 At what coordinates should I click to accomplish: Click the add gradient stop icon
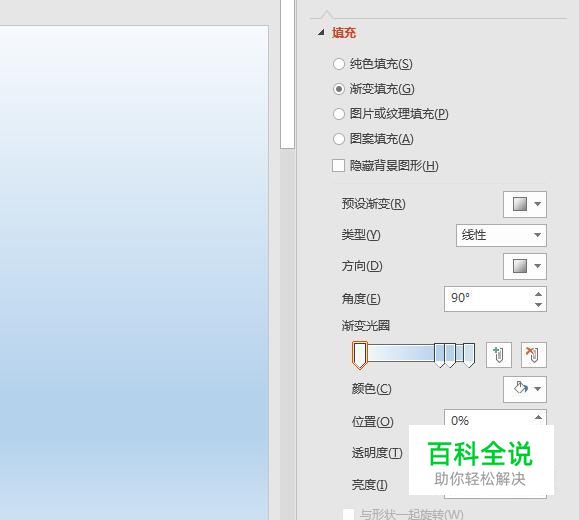point(499,355)
